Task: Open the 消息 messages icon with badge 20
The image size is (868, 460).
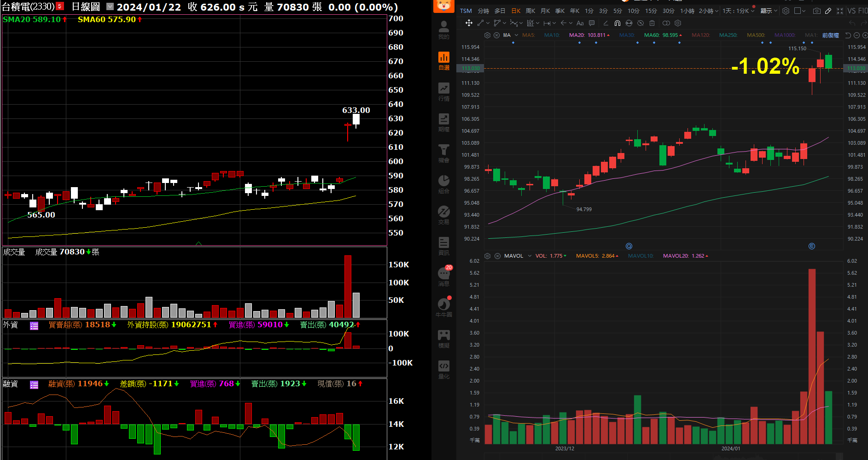Action: 444,277
